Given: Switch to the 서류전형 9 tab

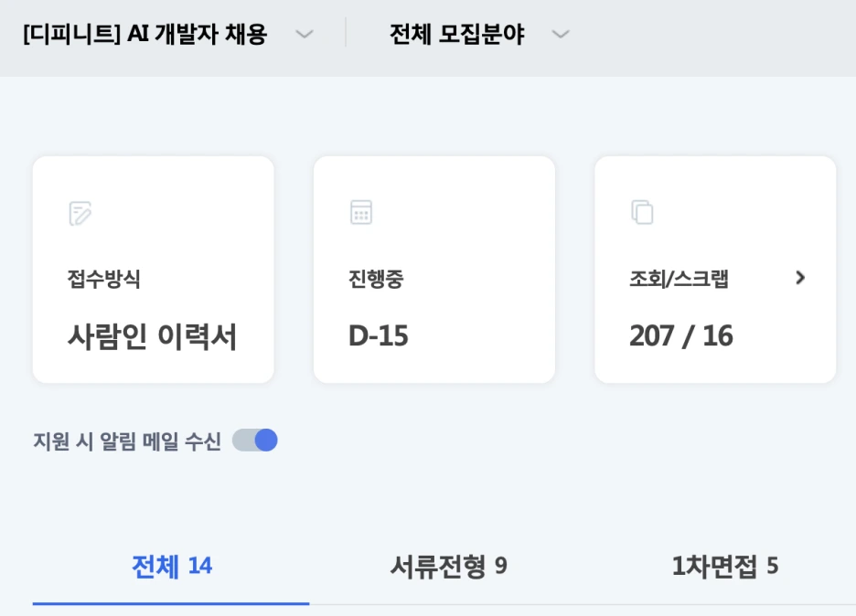Looking at the screenshot, I should tap(445, 567).
